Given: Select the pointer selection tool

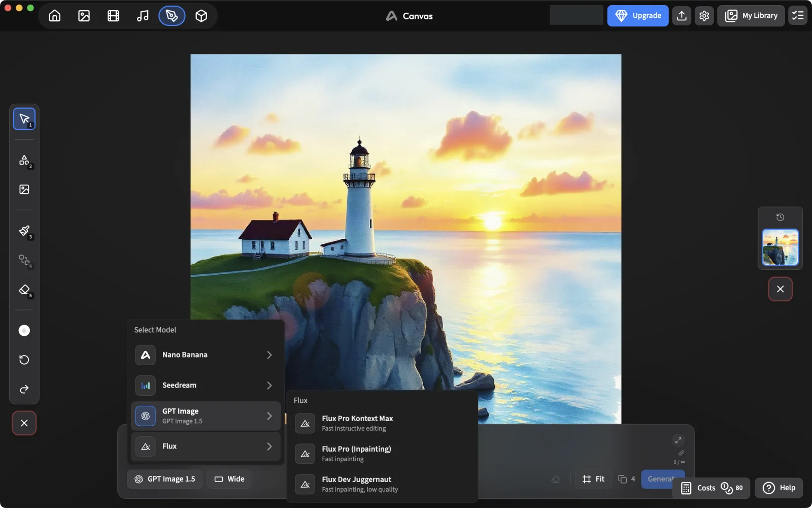Looking at the screenshot, I should pos(24,119).
